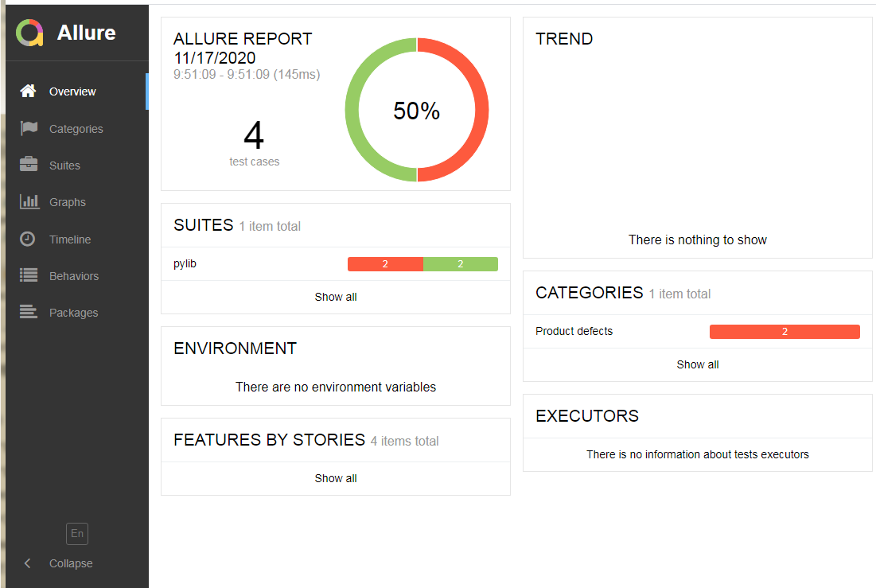Screen dimensions: 876x588
Task: Click the Allure brand title text
Action: [x=87, y=33]
